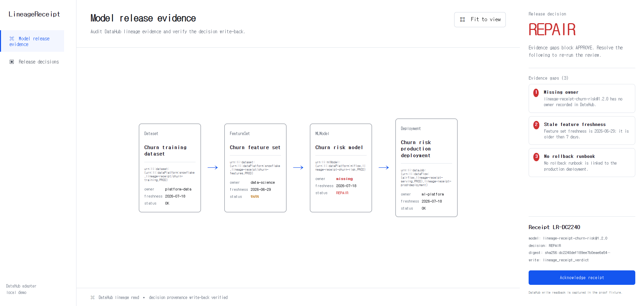Click the LineageReceipt app title
Screen dimensions: 644x306
point(34,14)
